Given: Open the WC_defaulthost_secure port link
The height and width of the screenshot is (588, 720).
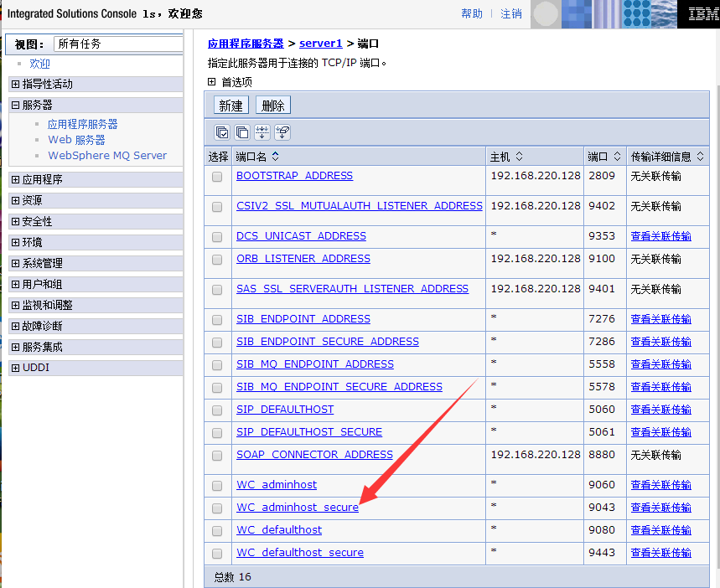Looking at the screenshot, I should (x=300, y=552).
